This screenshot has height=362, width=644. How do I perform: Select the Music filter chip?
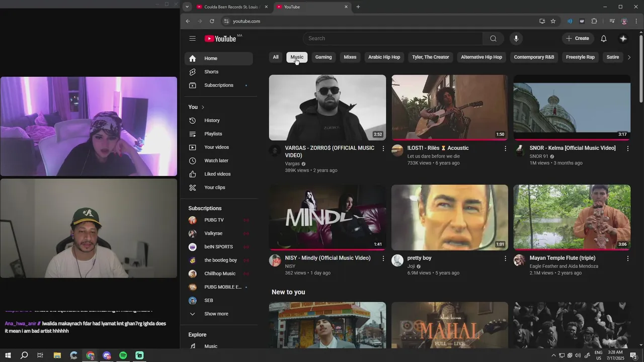click(x=297, y=57)
